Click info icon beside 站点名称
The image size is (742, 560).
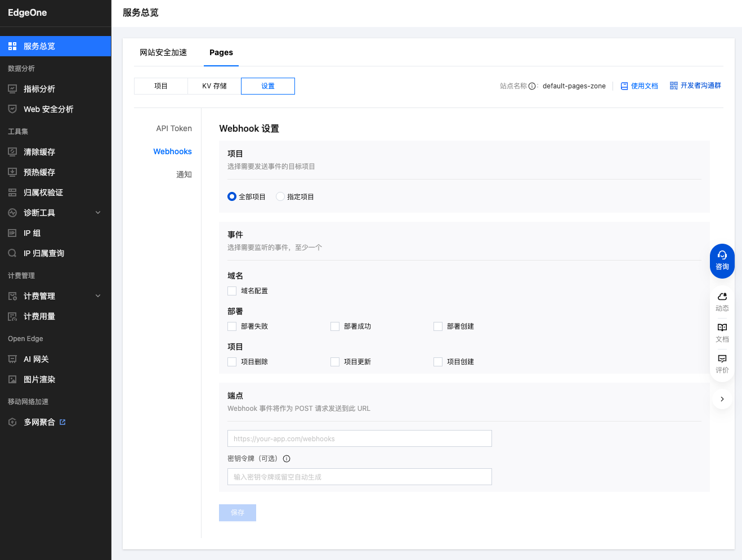pos(532,86)
